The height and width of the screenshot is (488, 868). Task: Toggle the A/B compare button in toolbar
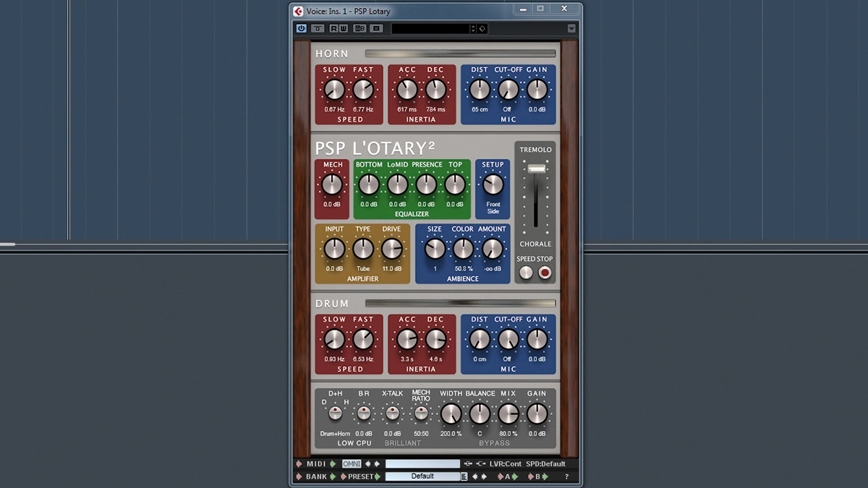point(359,28)
